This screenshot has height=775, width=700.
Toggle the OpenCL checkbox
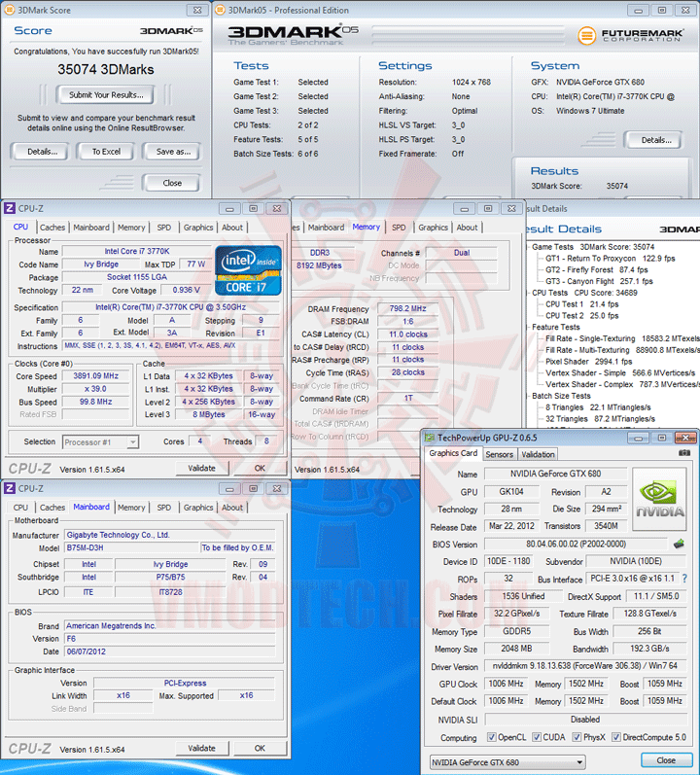[492, 737]
